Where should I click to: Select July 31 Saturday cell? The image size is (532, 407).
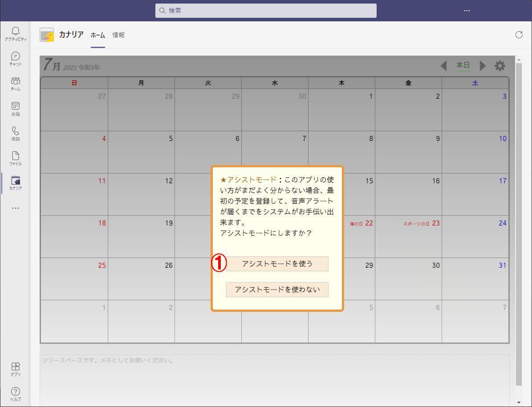point(475,279)
